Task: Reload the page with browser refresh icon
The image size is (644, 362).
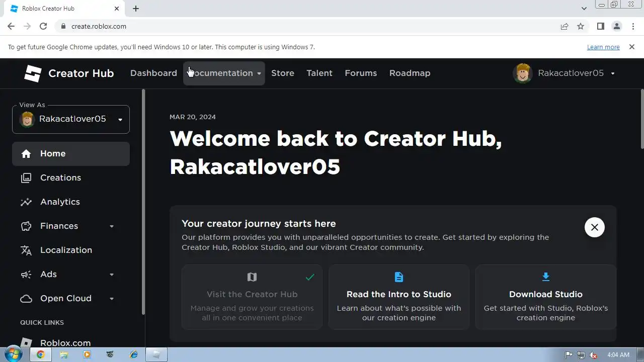Action: tap(43, 26)
